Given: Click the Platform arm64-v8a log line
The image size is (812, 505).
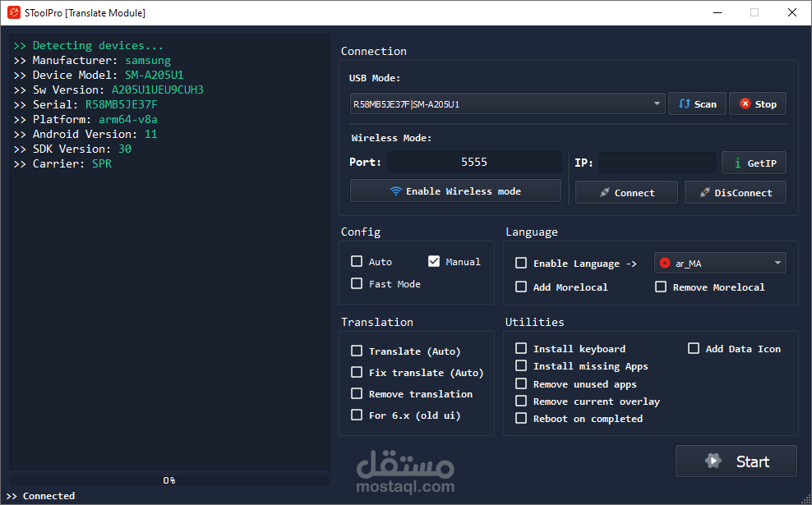Looking at the screenshot, I should [85, 120].
